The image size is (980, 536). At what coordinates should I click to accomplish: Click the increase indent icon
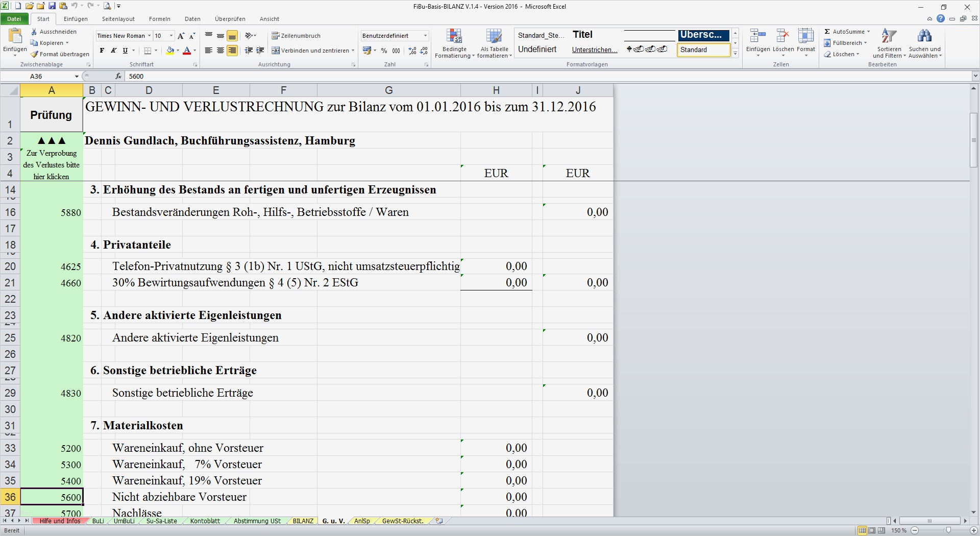pyautogui.click(x=260, y=51)
